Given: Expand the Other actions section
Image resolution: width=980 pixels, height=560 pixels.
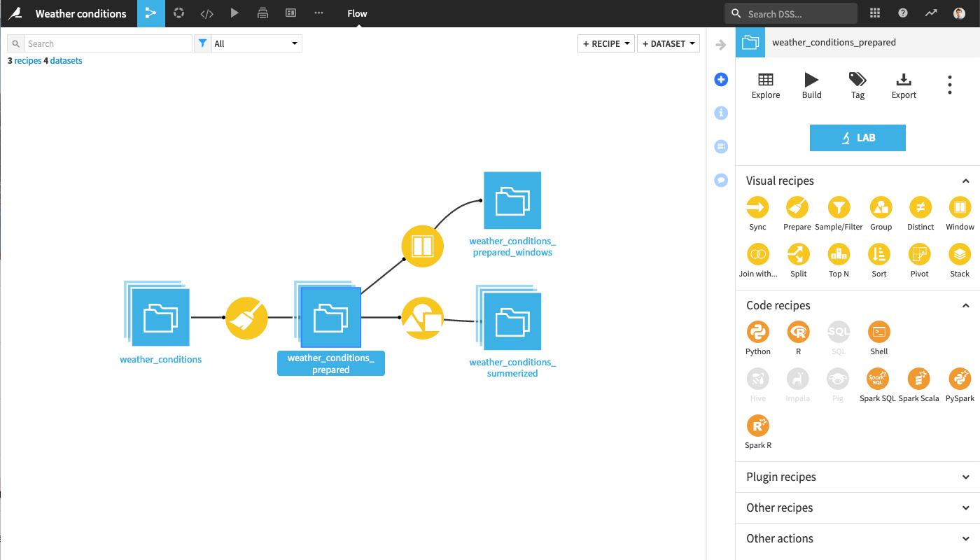Looking at the screenshot, I should pos(965,538).
